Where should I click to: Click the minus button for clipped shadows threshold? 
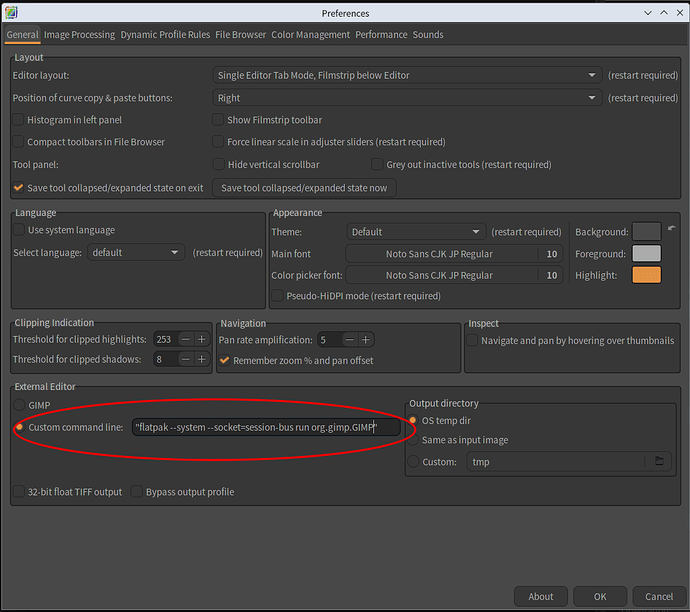(x=186, y=359)
